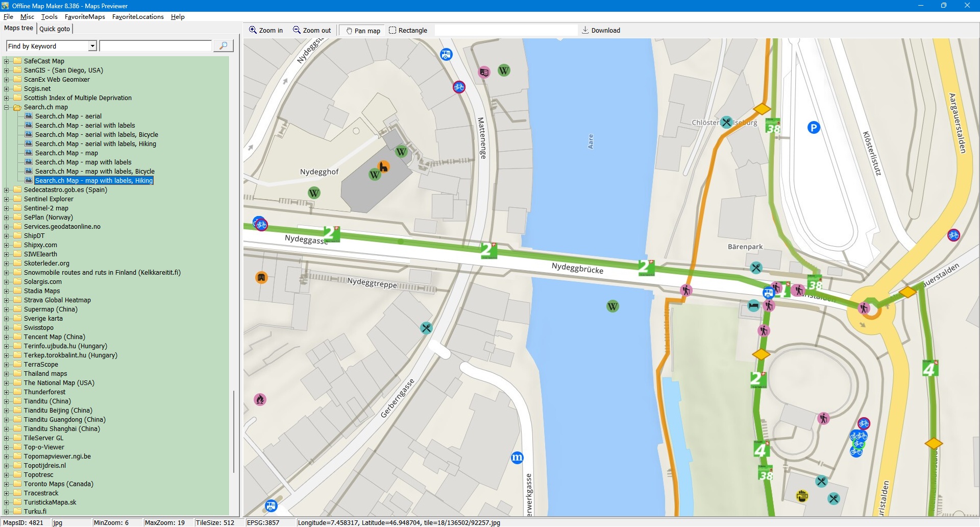Click the orange house icon at Nydegghof
The width and height of the screenshot is (980, 527).
[383, 166]
